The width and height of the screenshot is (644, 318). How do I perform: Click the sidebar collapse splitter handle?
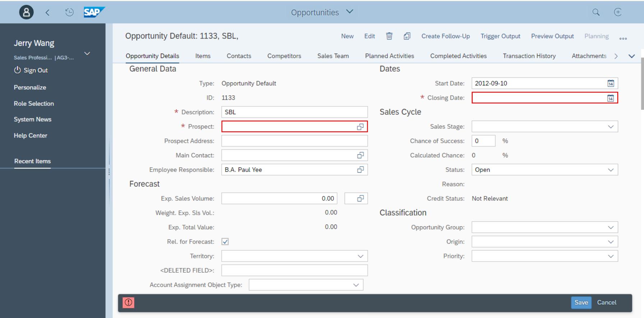(x=109, y=172)
